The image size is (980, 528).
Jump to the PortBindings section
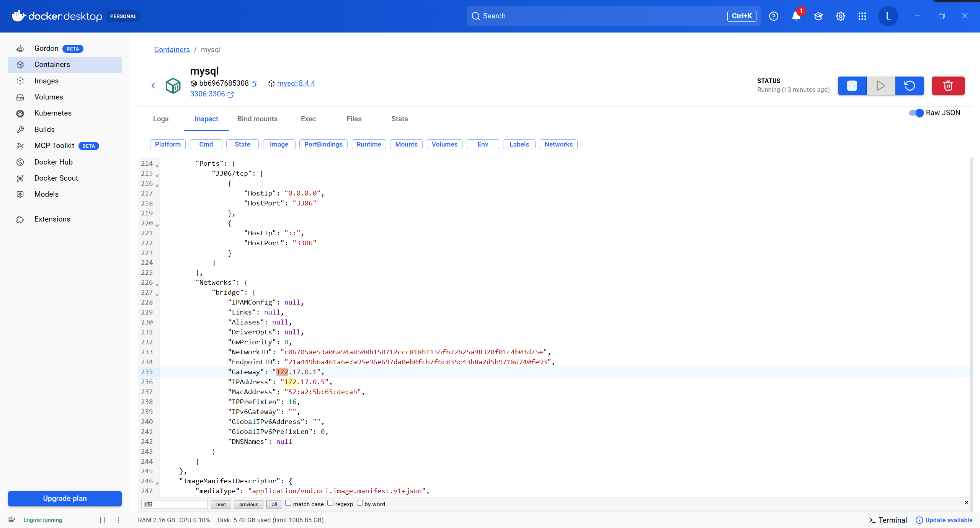(323, 144)
